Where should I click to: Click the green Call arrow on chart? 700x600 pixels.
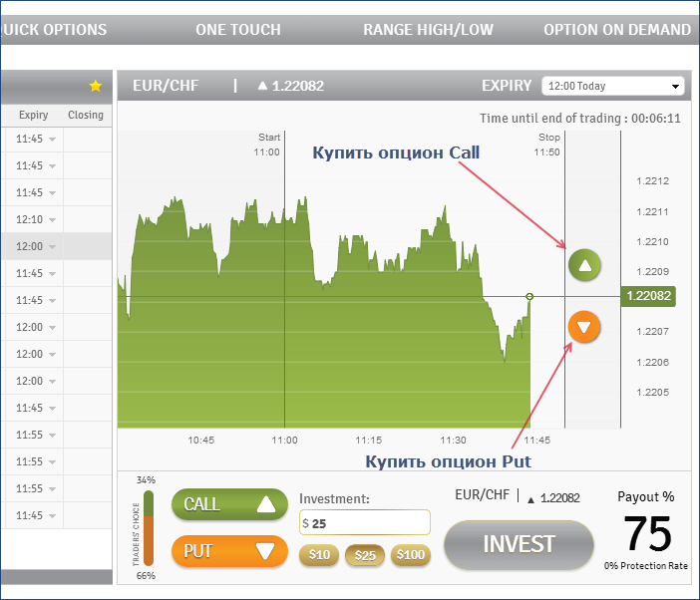click(584, 265)
